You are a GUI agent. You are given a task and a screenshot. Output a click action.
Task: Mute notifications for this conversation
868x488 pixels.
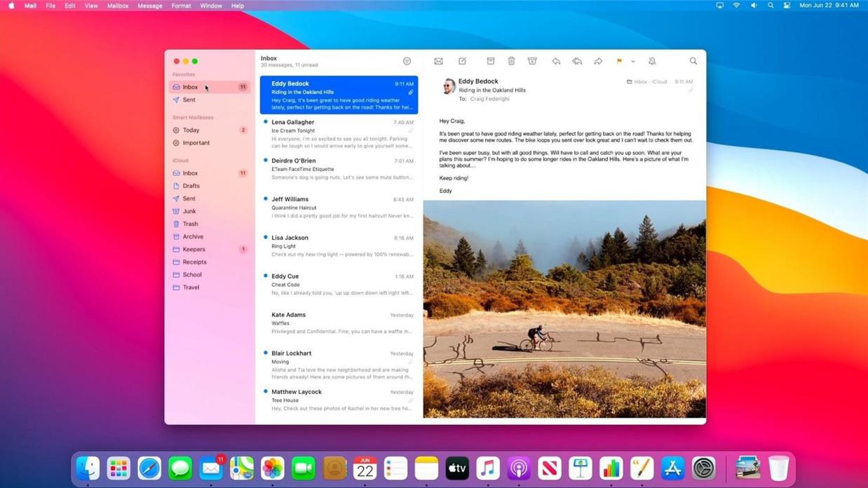(x=651, y=61)
